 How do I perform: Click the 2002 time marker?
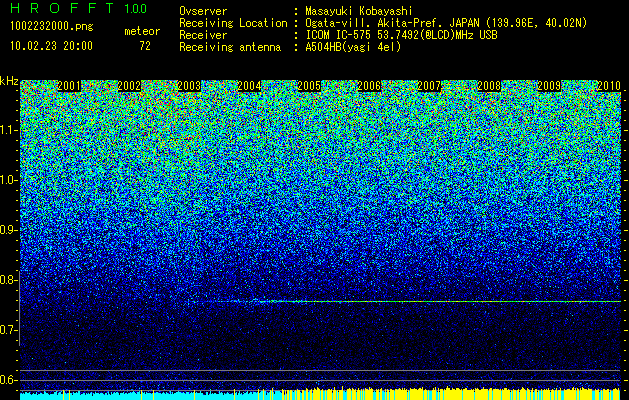tap(129, 86)
